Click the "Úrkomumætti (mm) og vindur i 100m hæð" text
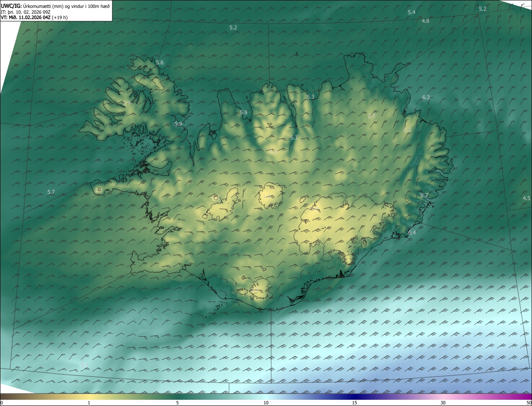This screenshot has width=532, height=406. (66, 6)
